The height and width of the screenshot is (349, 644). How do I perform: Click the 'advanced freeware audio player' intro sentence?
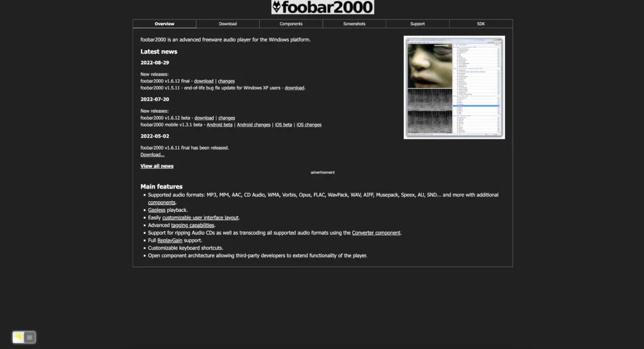[226, 40]
